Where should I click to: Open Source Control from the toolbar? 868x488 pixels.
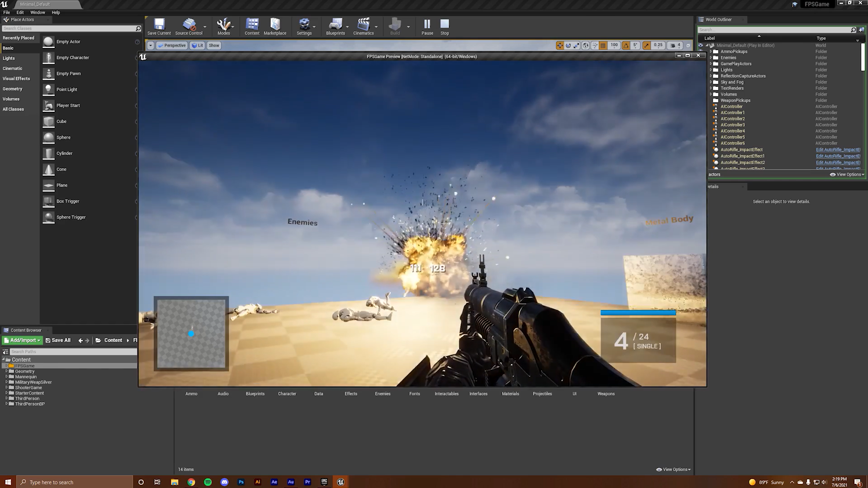click(189, 27)
